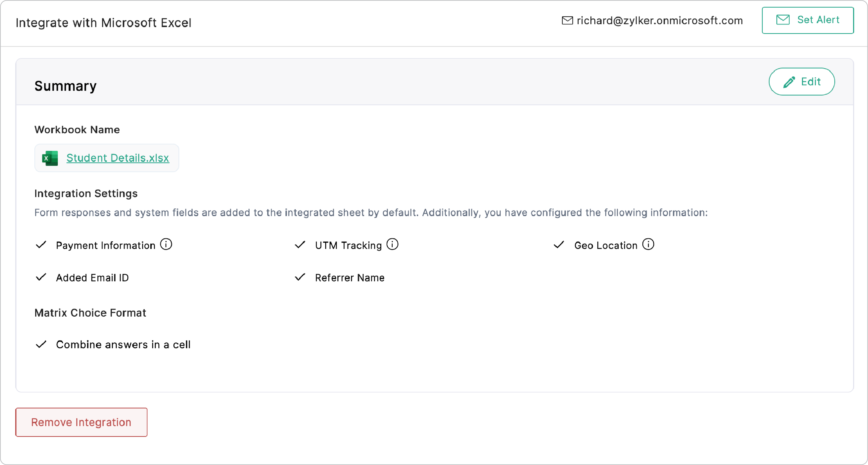Click the richard@zylker.onmicrosoft.com account email

pos(659,21)
